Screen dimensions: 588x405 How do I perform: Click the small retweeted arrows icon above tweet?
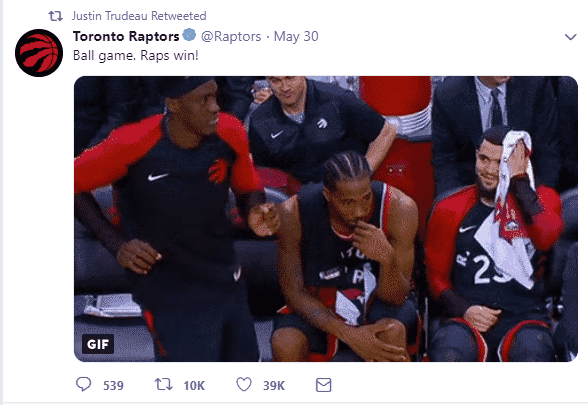pos(56,16)
